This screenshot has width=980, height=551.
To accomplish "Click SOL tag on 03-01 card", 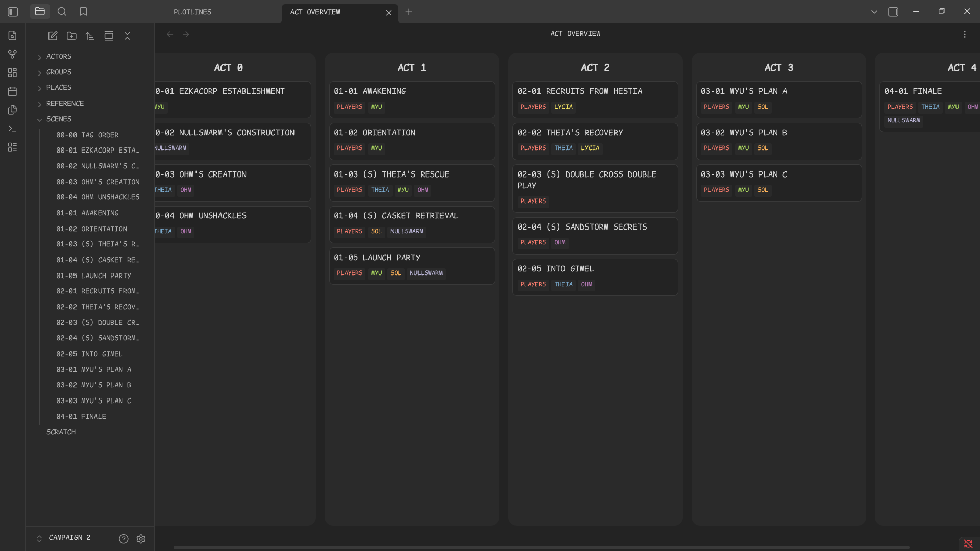I will (x=763, y=107).
